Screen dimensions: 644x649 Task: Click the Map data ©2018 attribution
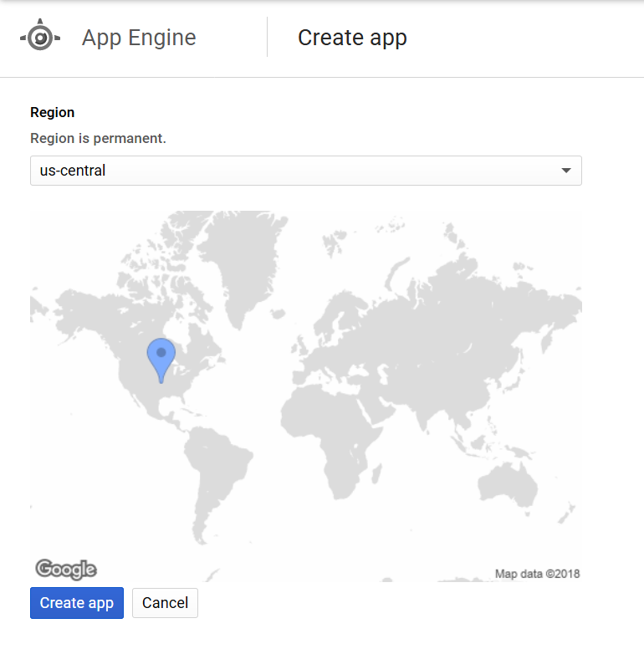tap(537, 574)
